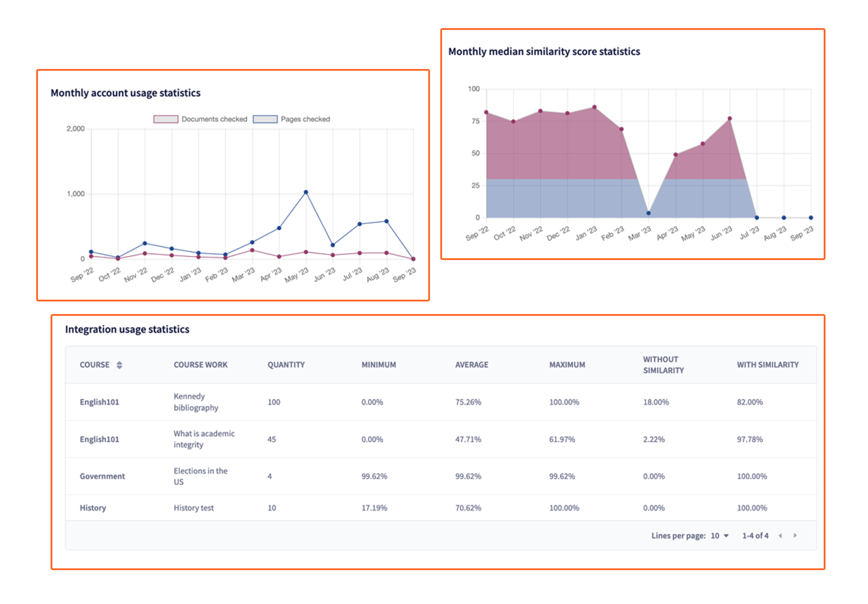Image resolution: width=868 pixels, height=604 pixels.
Task: Select the Jul '23 similarity score zero point
Action: (757, 217)
